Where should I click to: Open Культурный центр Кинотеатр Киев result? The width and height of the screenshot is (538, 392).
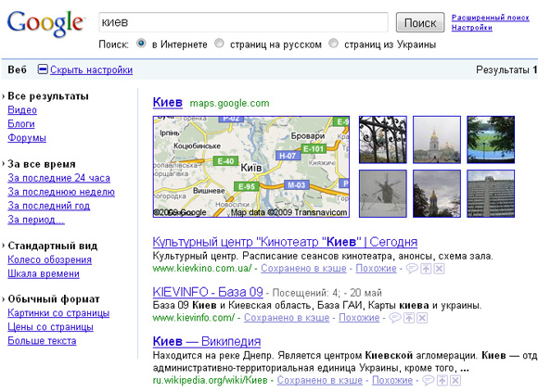[x=285, y=242]
